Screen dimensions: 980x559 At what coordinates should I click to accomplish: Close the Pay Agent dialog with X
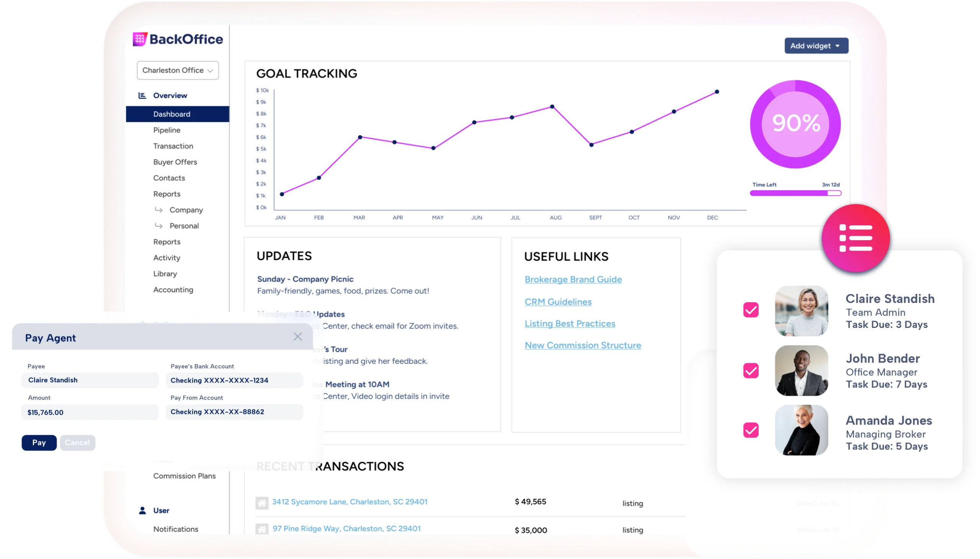297,337
